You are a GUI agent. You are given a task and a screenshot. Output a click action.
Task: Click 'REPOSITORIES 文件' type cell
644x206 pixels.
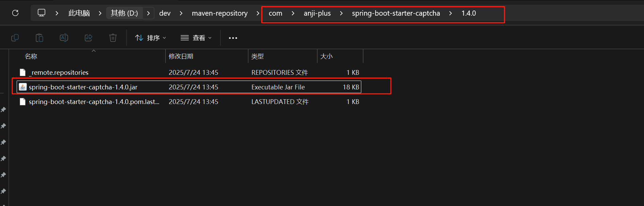[280, 72]
